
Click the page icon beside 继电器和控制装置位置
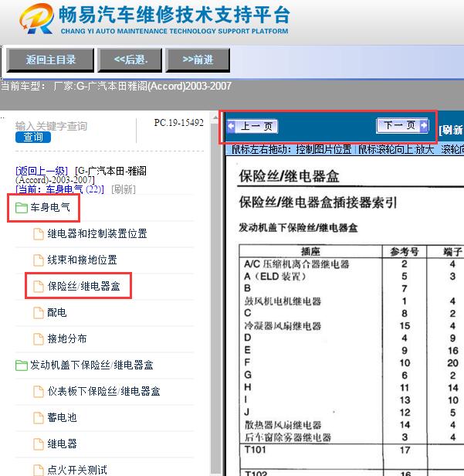39,234
